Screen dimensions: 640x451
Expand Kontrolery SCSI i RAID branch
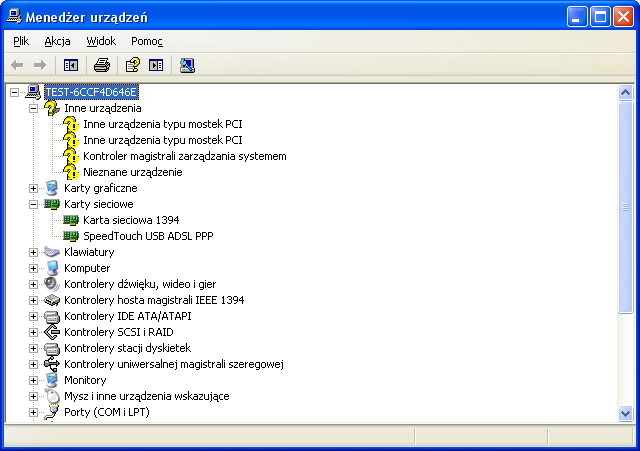click(x=33, y=332)
